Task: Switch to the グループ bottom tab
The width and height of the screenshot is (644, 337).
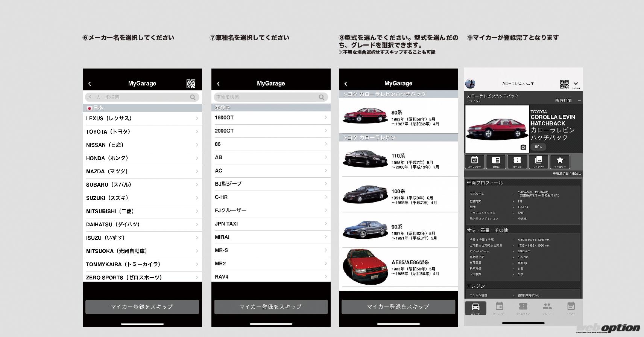Action: [547, 308]
